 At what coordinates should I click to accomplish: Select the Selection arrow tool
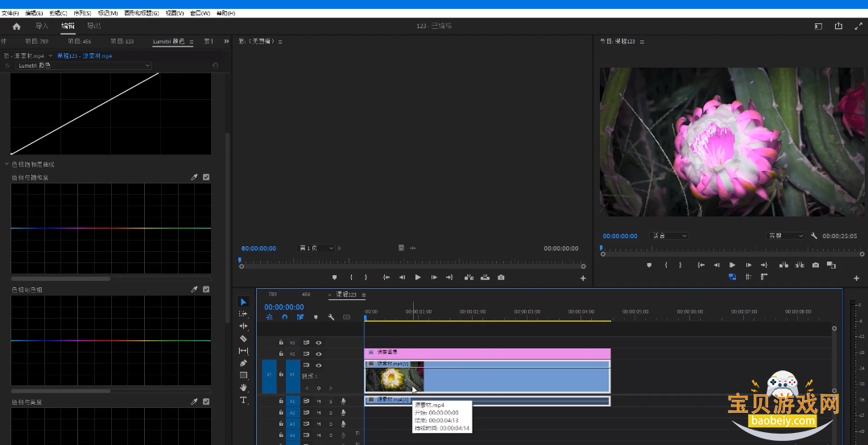click(243, 302)
